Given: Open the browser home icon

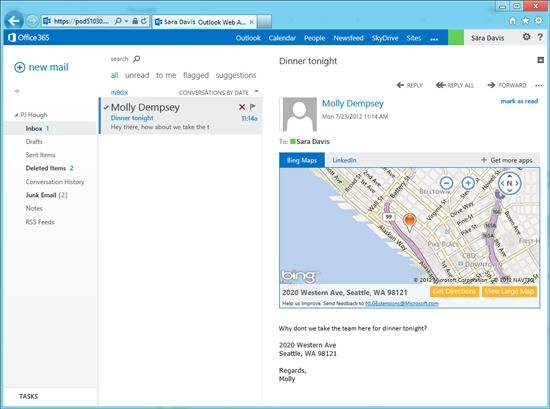Looking at the screenshot, I should [512, 21].
